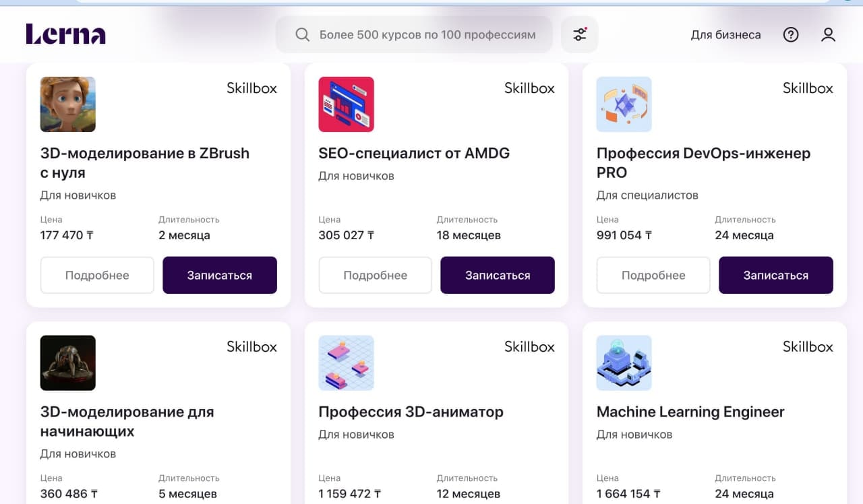Click Записаться for the ZBrush course
The image size is (863, 504).
[220, 275]
